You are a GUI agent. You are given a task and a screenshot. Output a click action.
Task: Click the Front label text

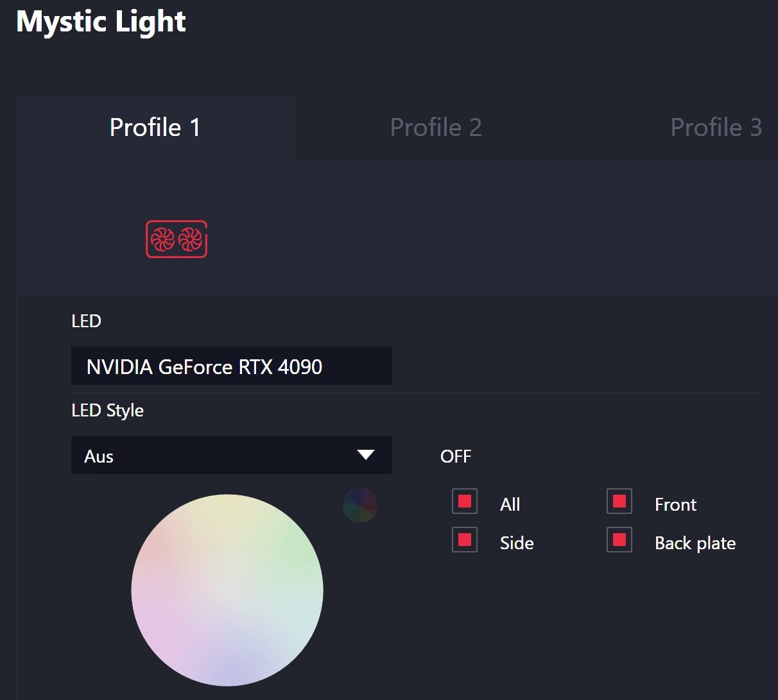675,505
